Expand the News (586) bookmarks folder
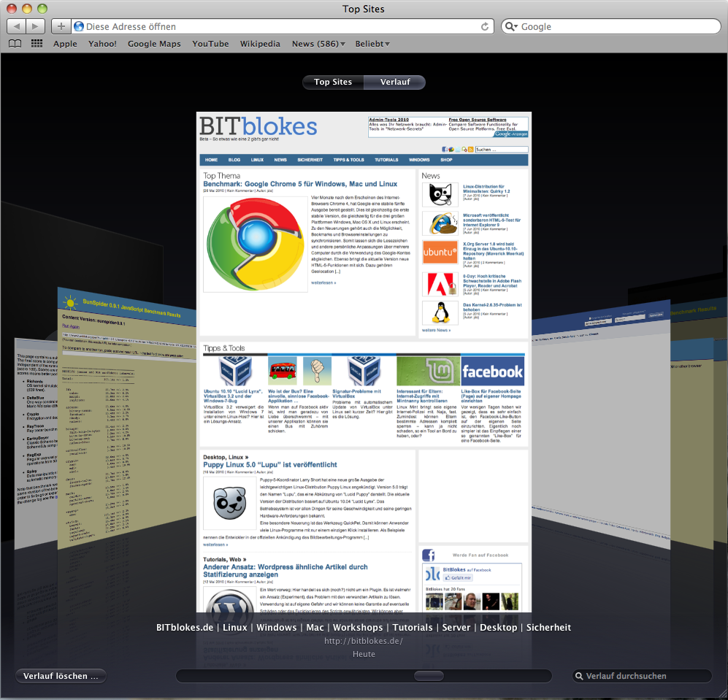This screenshot has width=728, height=700. tap(318, 44)
